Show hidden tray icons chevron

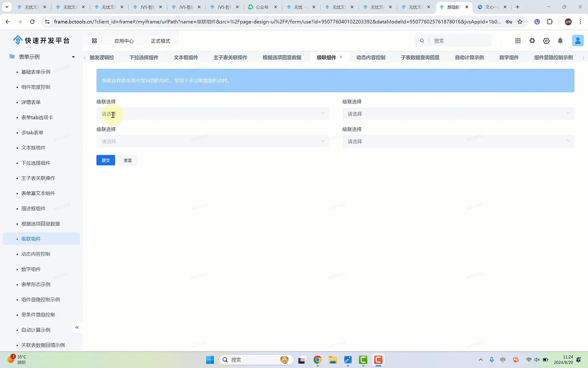pyautogui.click(x=480, y=360)
